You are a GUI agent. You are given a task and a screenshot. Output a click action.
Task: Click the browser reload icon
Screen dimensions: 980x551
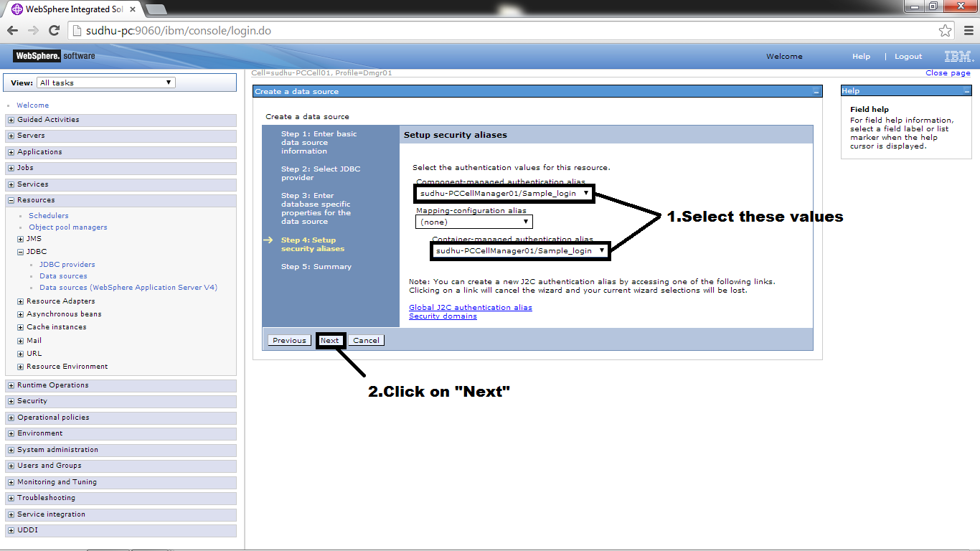pyautogui.click(x=54, y=30)
